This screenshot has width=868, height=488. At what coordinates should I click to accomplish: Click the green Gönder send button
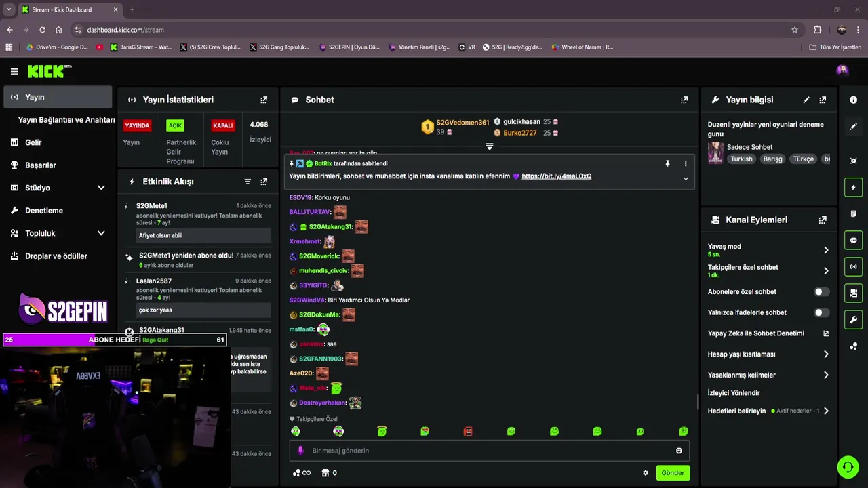point(673,473)
